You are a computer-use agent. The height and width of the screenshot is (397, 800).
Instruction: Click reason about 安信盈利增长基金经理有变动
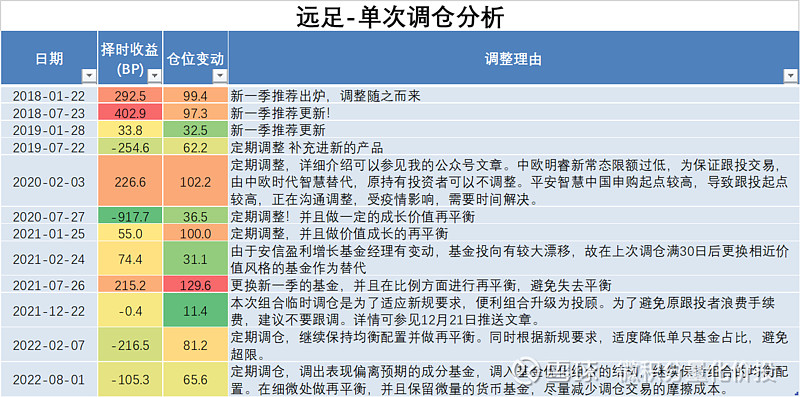point(513,259)
